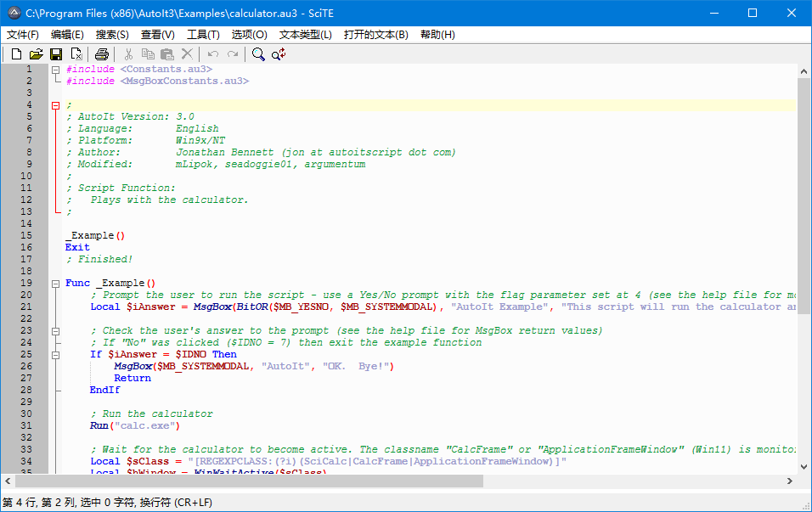Open the 查看(V) menu

pos(158,35)
